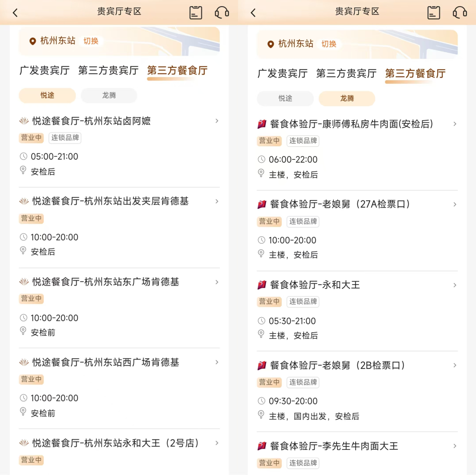Tap the clock icon under 卤阿嬷 listing
Screen dimensions: 476x475
[x=24, y=156]
